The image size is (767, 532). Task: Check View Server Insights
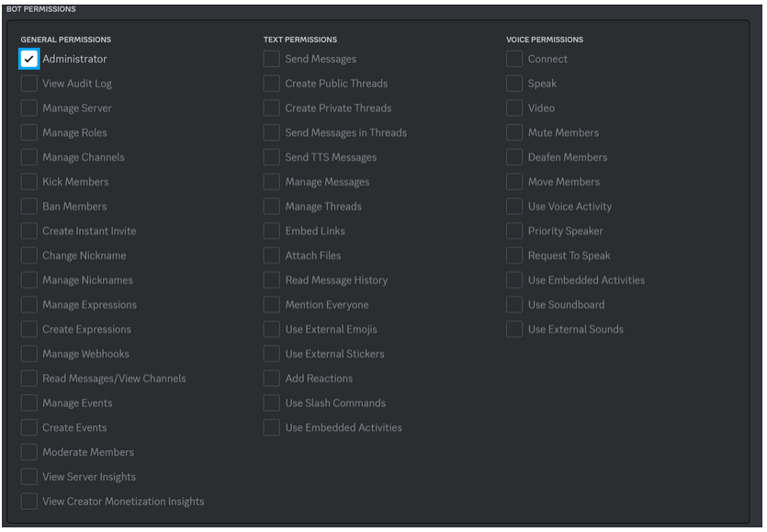click(x=28, y=477)
